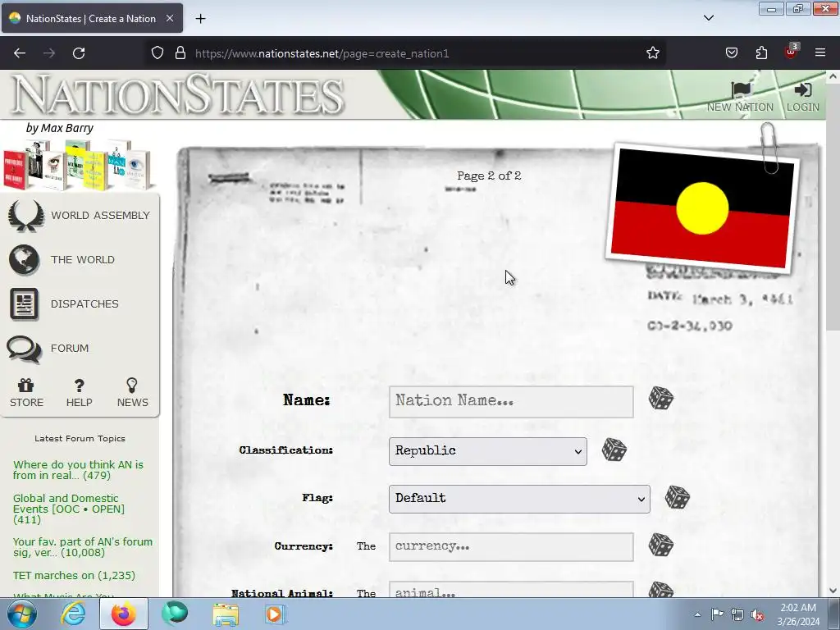The height and width of the screenshot is (630, 840).
Task: Launch Internet Explorer from the taskbar
Action: coord(73,614)
